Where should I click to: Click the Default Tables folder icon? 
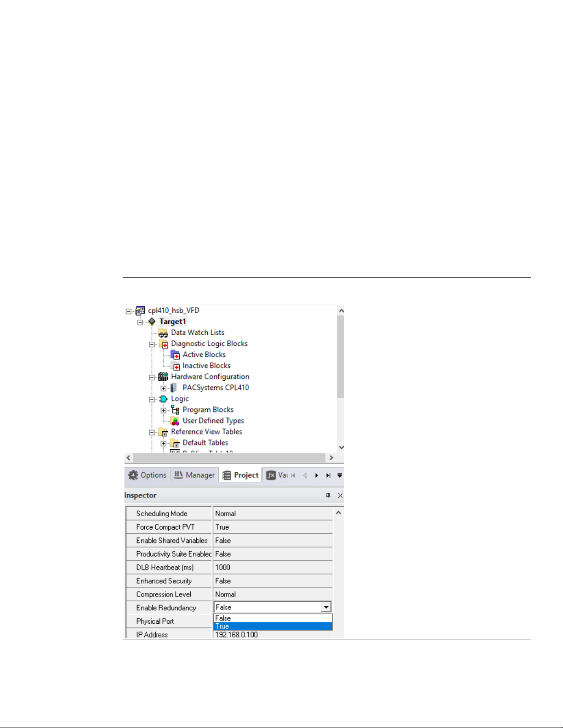(x=175, y=443)
